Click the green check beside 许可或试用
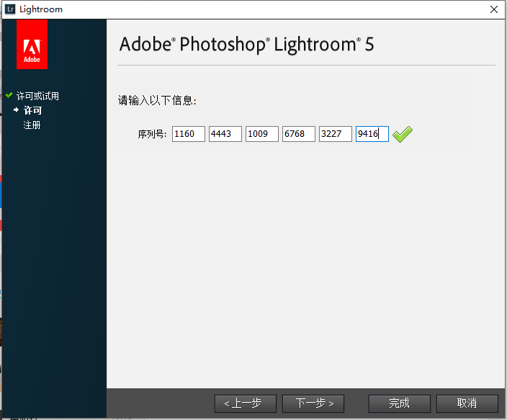 [9, 96]
